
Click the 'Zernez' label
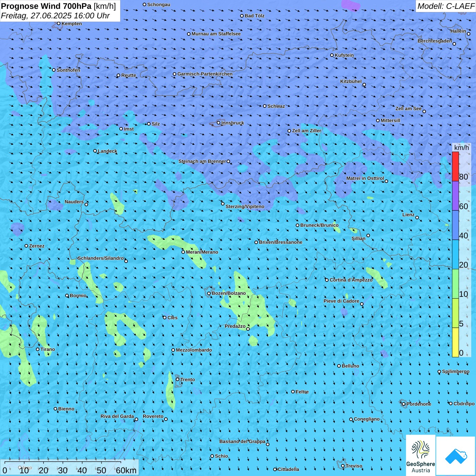tap(37, 246)
